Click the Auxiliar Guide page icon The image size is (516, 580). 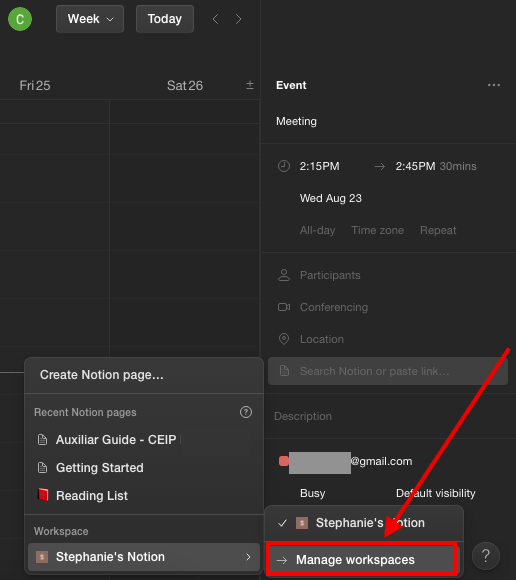[43, 440]
